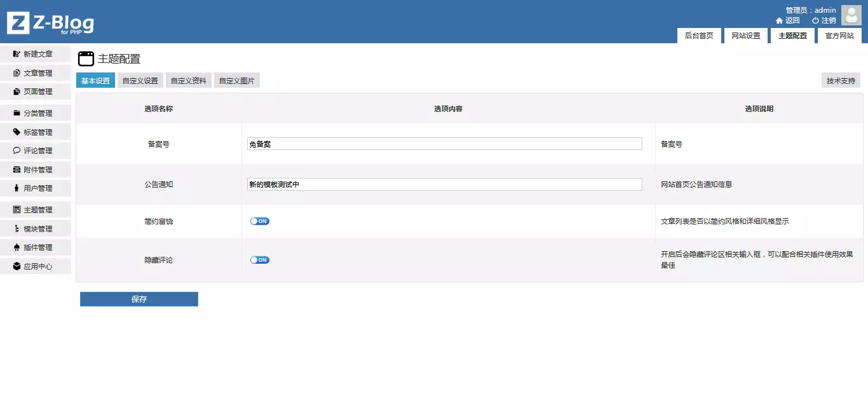This screenshot has width=868, height=398.
Task: Open 用户管理 user management
Action: point(35,188)
